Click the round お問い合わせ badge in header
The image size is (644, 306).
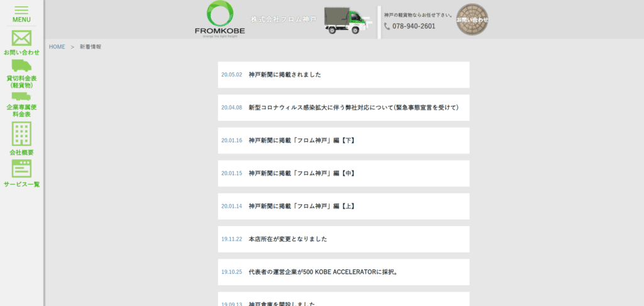(x=472, y=20)
